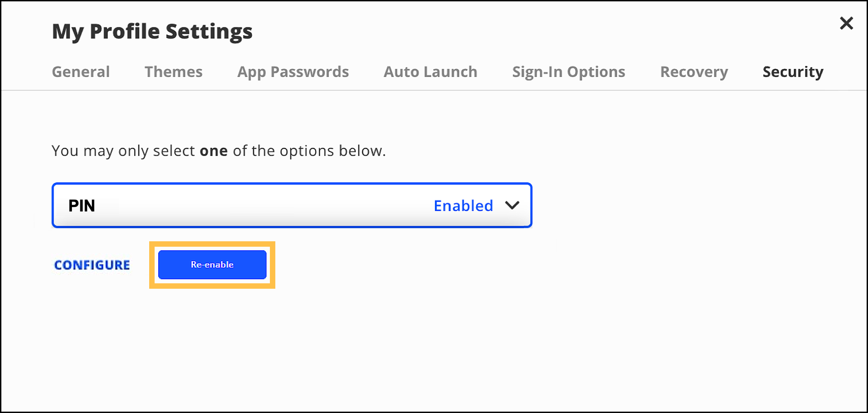Viewport: 868px width, 413px height.
Task: Select the Auto Launch tab
Action: 430,71
